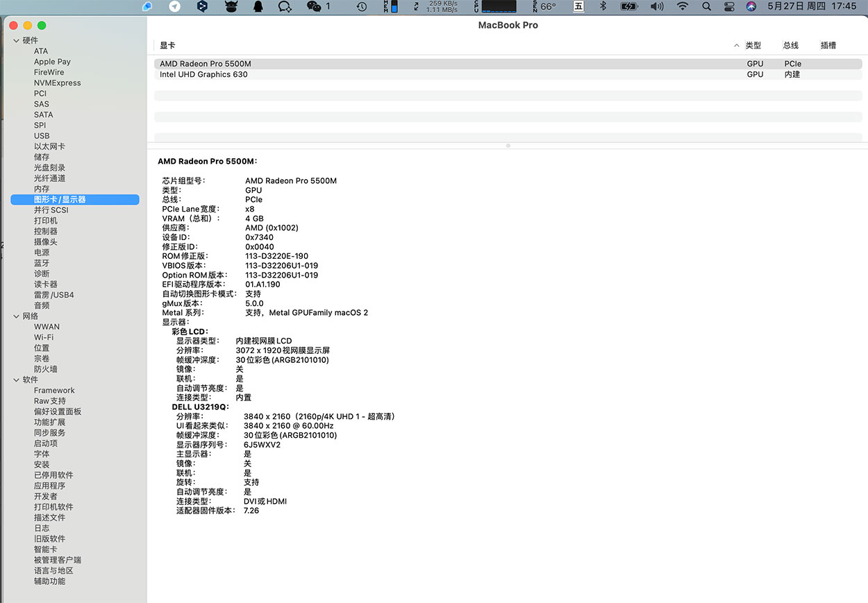Screen dimensions: 868x603
Task: Click the CPU usage graph icon
Action: pos(495,6)
